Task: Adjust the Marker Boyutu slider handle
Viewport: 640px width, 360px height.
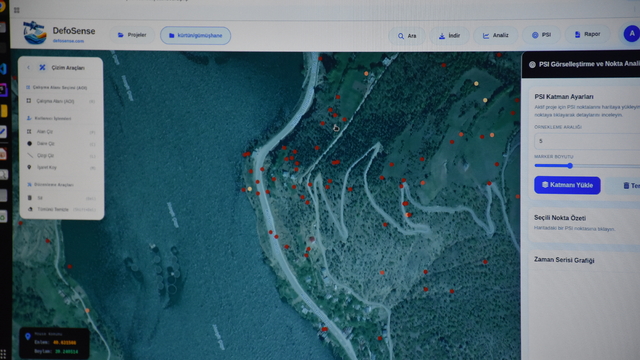Action: (570, 166)
